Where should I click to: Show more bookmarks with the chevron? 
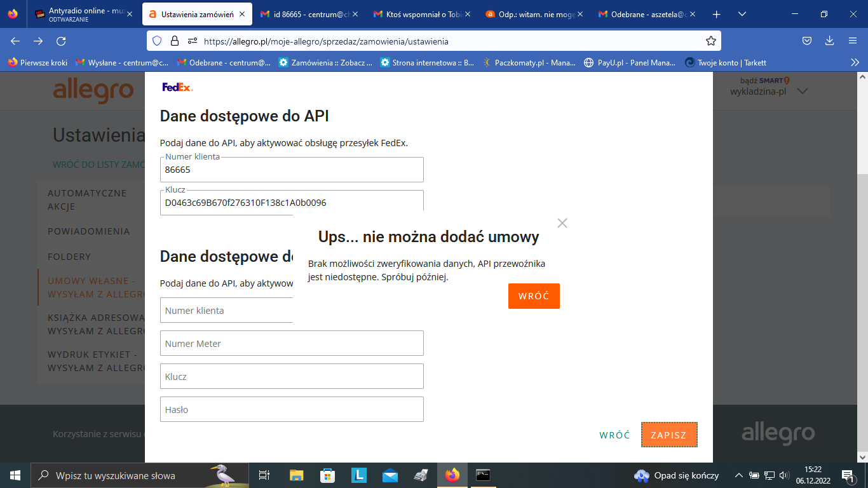point(855,62)
